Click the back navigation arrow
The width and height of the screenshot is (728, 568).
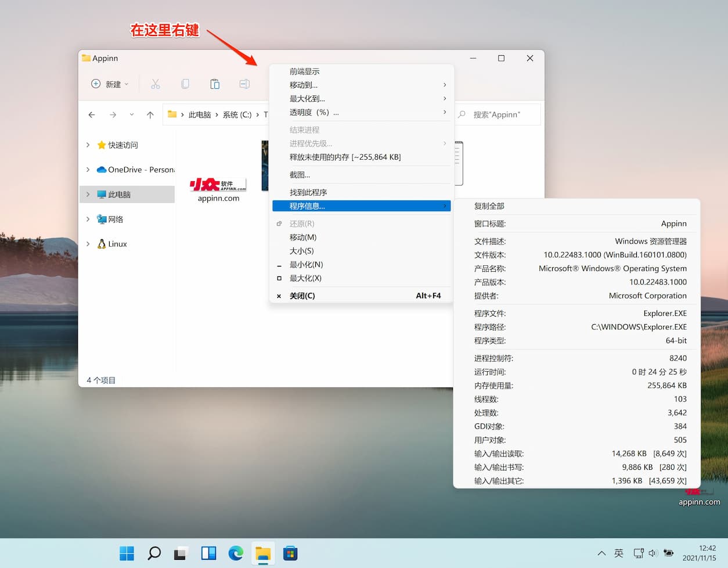[x=92, y=114]
